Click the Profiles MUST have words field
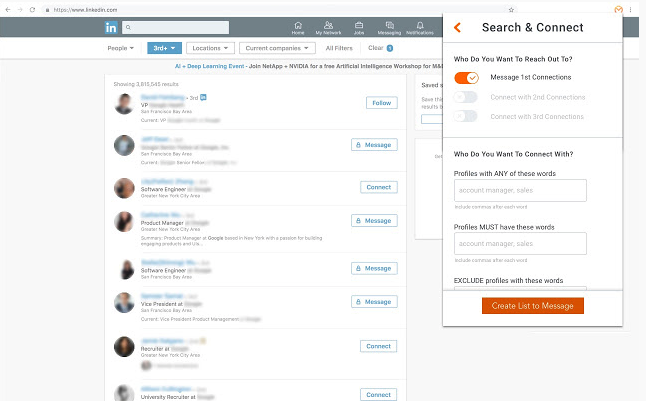 [x=520, y=244]
